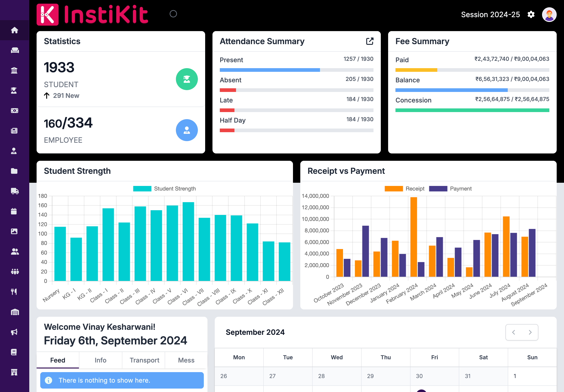Image resolution: width=564 pixels, height=392 pixels.
Task: Go to the next calendar month
Action: (x=530, y=332)
